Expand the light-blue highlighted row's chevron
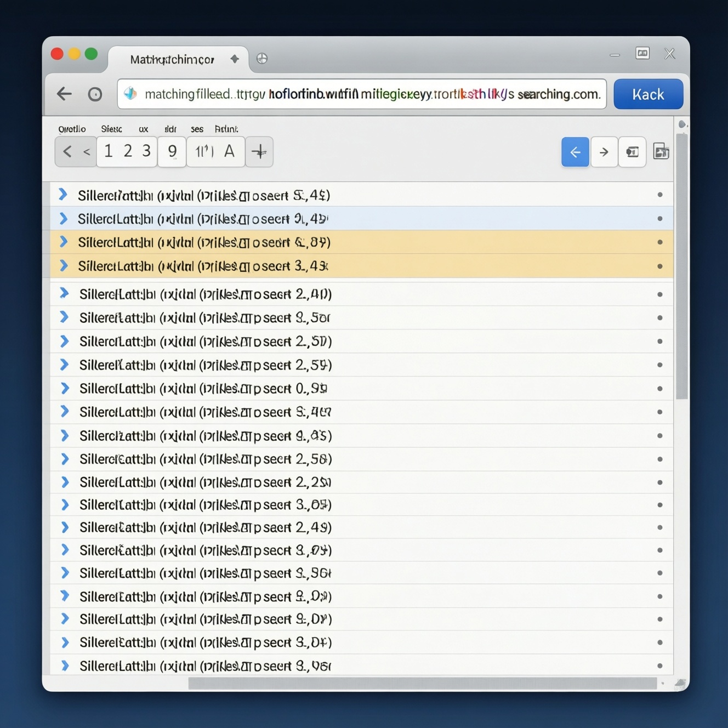728x728 pixels. [x=64, y=219]
